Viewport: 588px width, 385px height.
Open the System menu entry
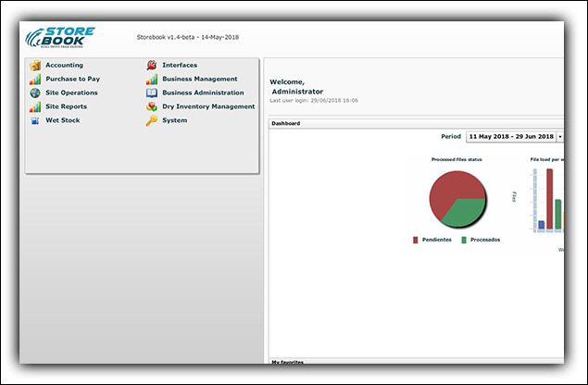point(174,120)
